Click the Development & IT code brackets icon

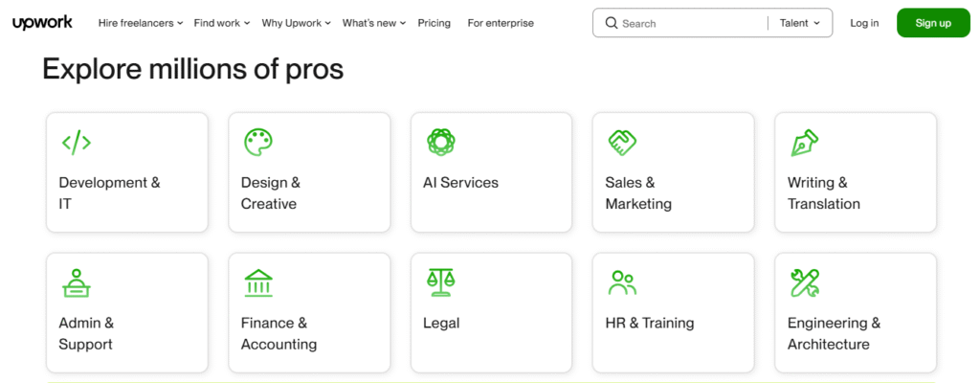[77, 143]
